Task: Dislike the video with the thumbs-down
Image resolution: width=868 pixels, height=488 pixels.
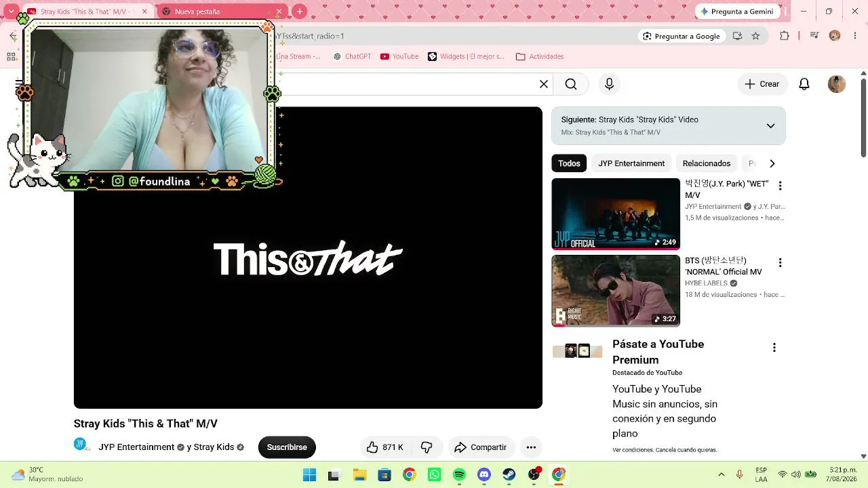Action: click(x=427, y=447)
